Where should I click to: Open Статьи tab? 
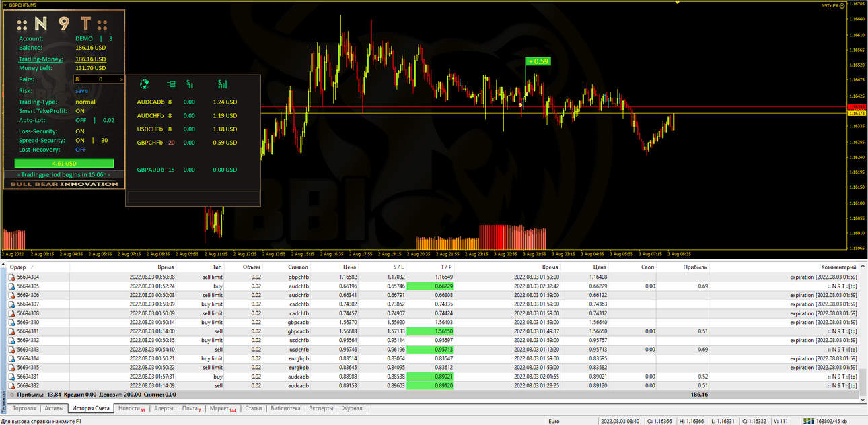pos(254,408)
